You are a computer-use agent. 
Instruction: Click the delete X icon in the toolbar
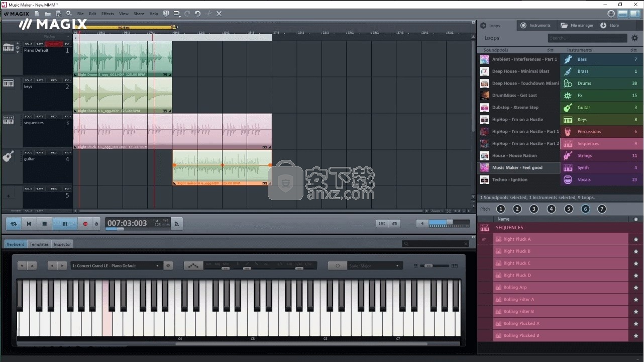(219, 14)
